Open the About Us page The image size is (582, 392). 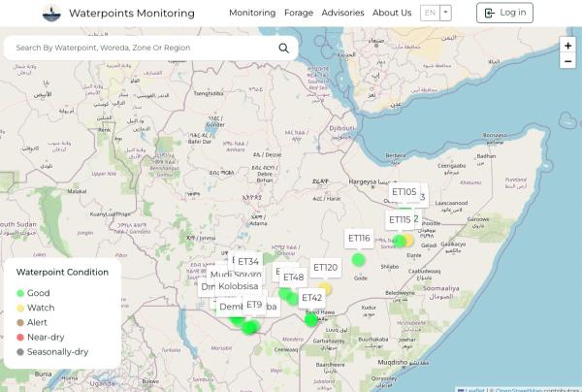[392, 13]
